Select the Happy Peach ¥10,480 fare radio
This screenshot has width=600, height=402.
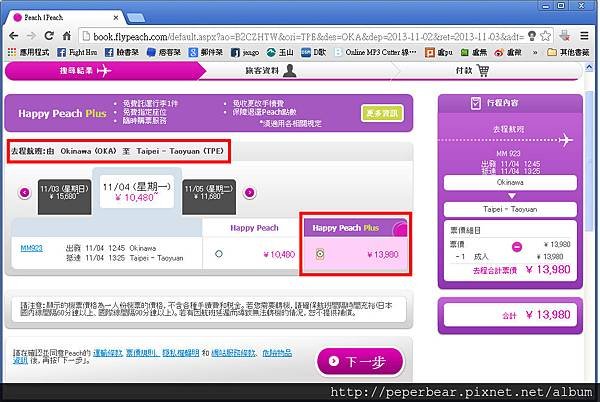[x=218, y=254]
